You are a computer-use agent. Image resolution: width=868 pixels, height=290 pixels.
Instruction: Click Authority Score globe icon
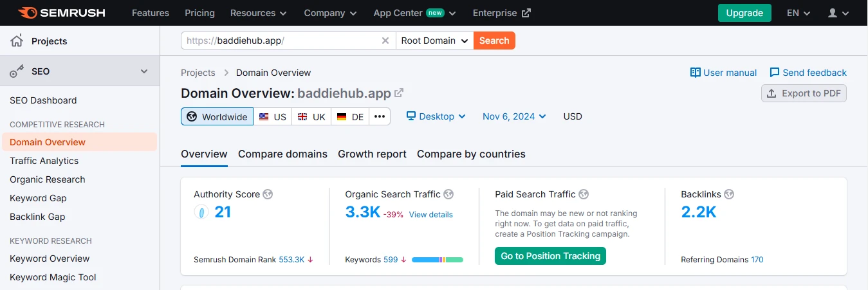point(268,194)
